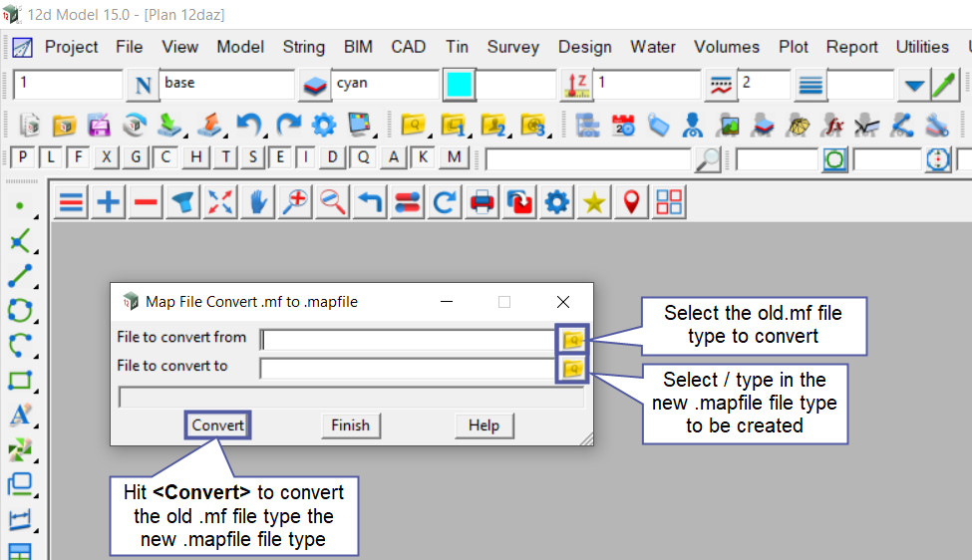Select the line string tool in sidebar
This screenshot has width=972, height=560.
coord(20,276)
